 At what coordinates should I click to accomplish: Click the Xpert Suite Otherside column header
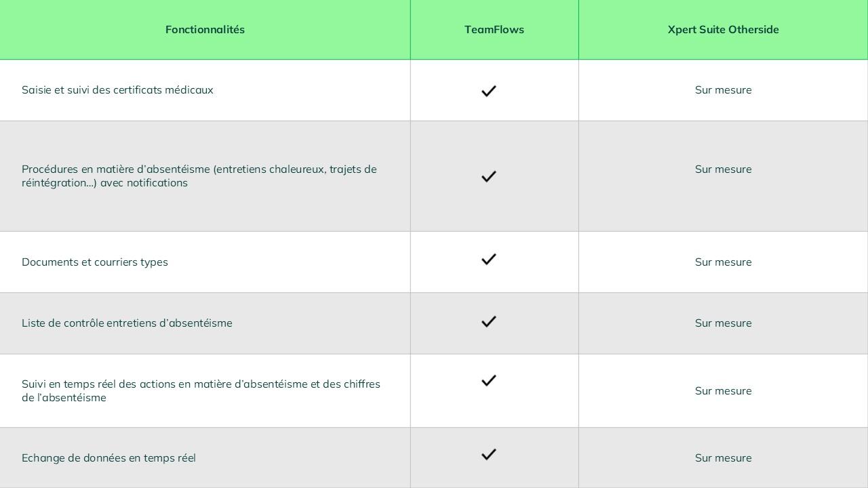pyautogui.click(x=723, y=30)
